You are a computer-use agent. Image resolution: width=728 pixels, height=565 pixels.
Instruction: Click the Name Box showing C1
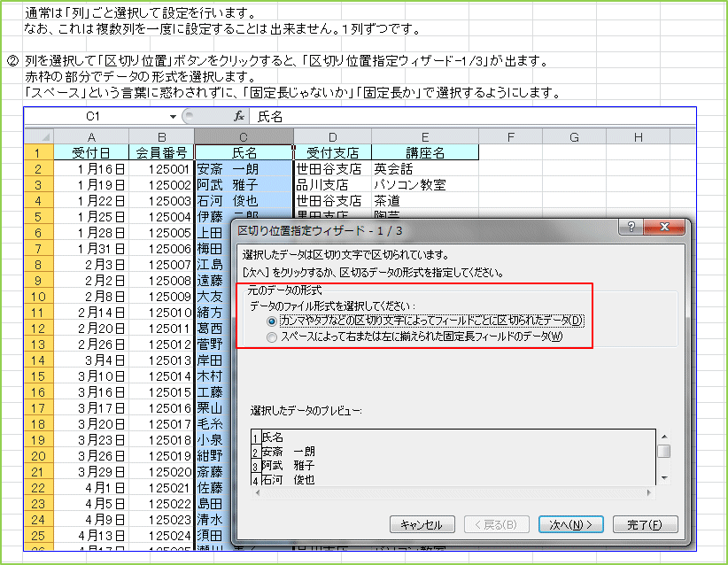93,117
